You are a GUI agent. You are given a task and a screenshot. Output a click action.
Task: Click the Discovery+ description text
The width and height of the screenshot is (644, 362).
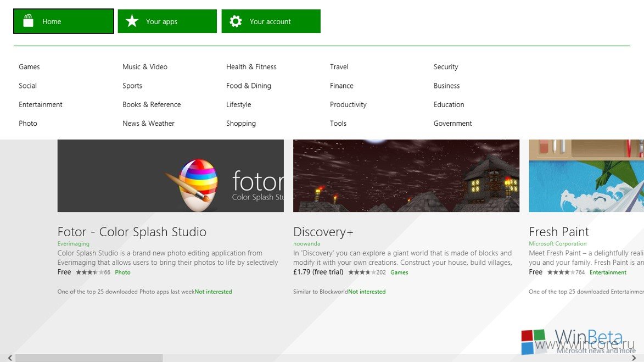point(402,258)
